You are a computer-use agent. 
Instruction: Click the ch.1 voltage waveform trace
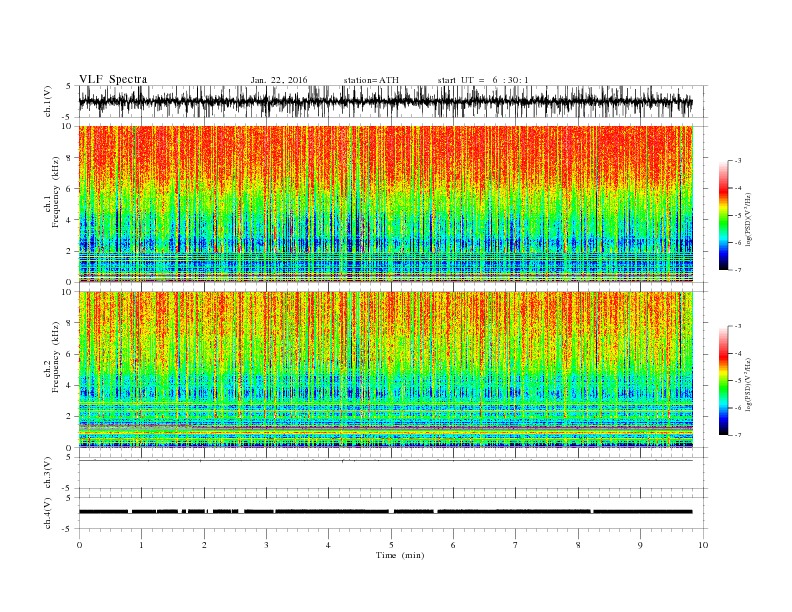(x=386, y=101)
